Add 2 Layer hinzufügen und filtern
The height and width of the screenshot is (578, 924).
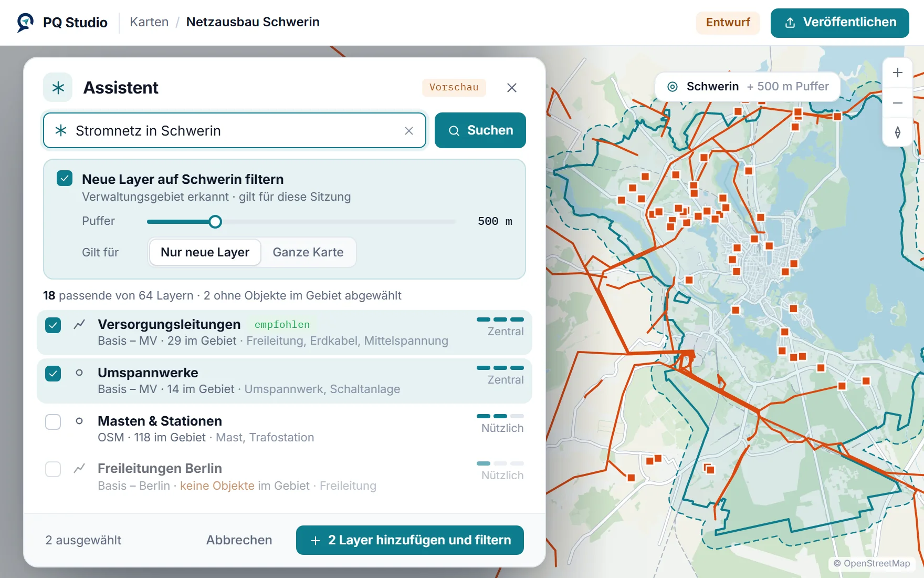tap(410, 540)
